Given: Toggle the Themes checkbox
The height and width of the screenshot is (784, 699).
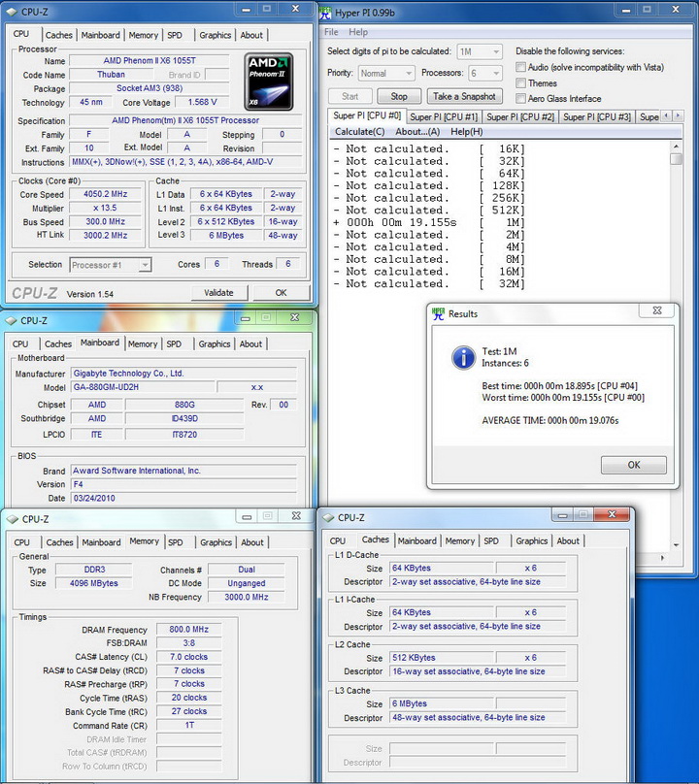Looking at the screenshot, I should [x=521, y=83].
